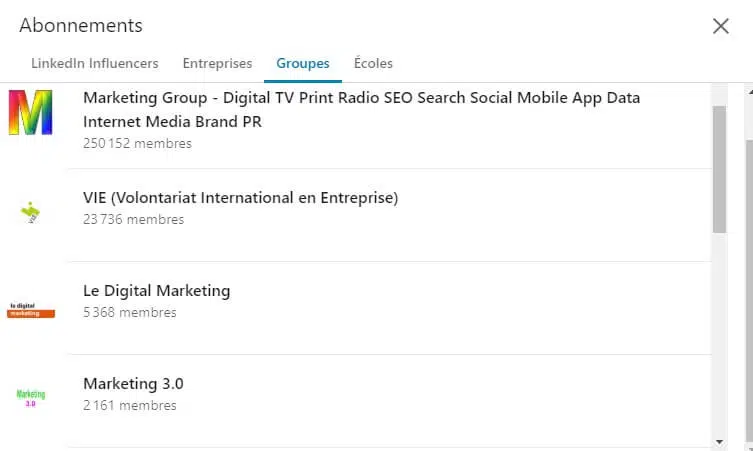Viewport: 753px width, 451px height.
Task: Click the 2 161 membres text
Action: coord(129,405)
